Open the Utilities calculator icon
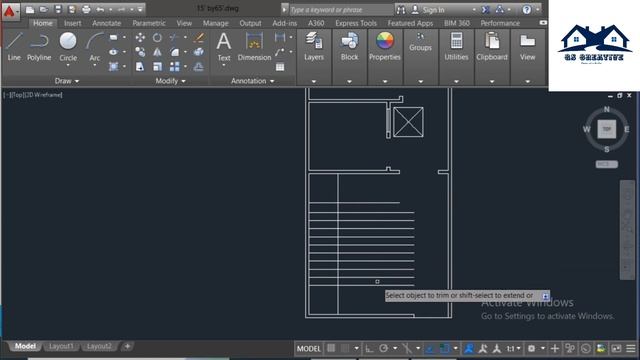Image resolution: width=640 pixels, height=360 pixels. [456, 46]
